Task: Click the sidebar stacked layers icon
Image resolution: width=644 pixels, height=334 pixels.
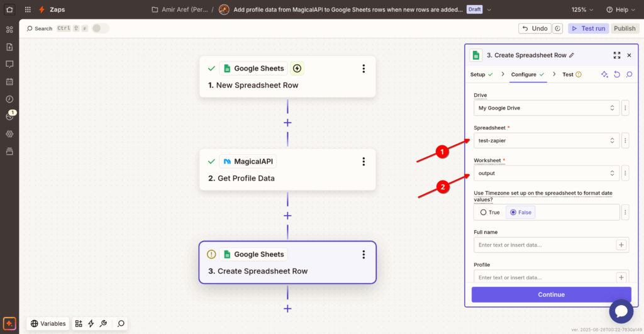Action: pyautogui.click(x=9, y=151)
